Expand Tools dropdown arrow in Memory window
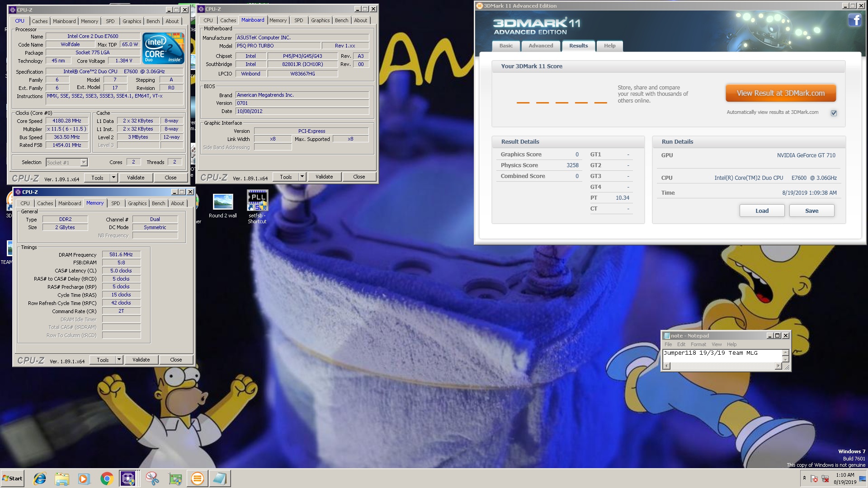Screen dimensions: 868x488 click(x=119, y=360)
